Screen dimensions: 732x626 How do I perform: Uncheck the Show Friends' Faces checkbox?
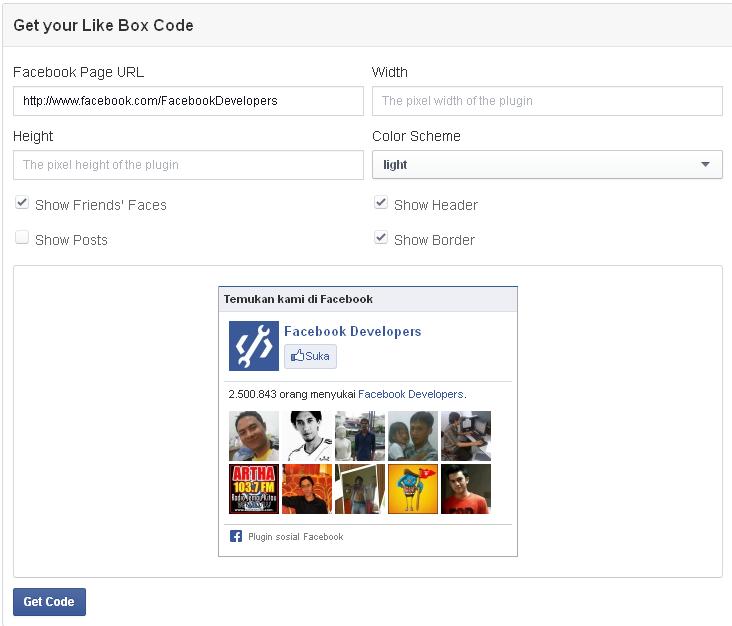pyautogui.click(x=22, y=203)
